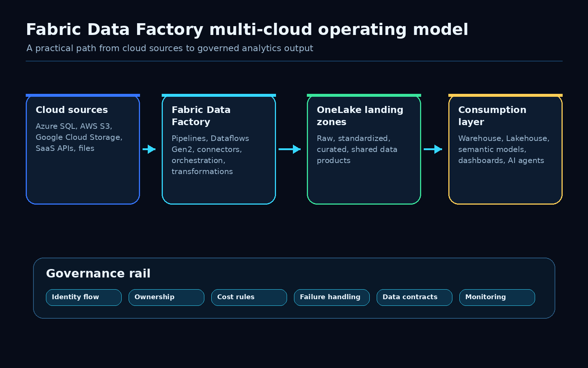588x368 pixels.
Task: Click the Identity flow governance pill
Action: (x=84, y=297)
